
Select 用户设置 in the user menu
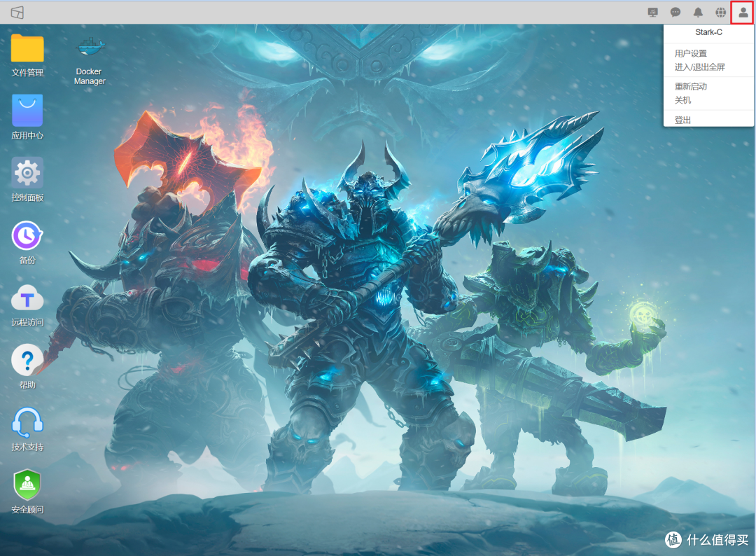coord(691,53)
